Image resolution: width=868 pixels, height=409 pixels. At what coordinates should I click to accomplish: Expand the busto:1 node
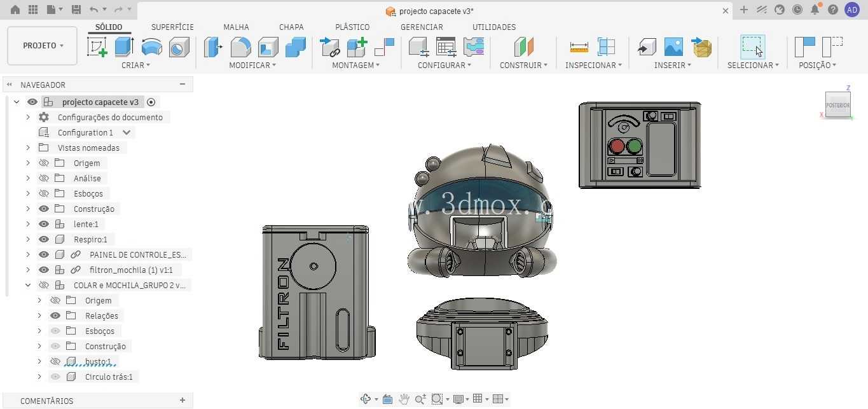(39, 361)
